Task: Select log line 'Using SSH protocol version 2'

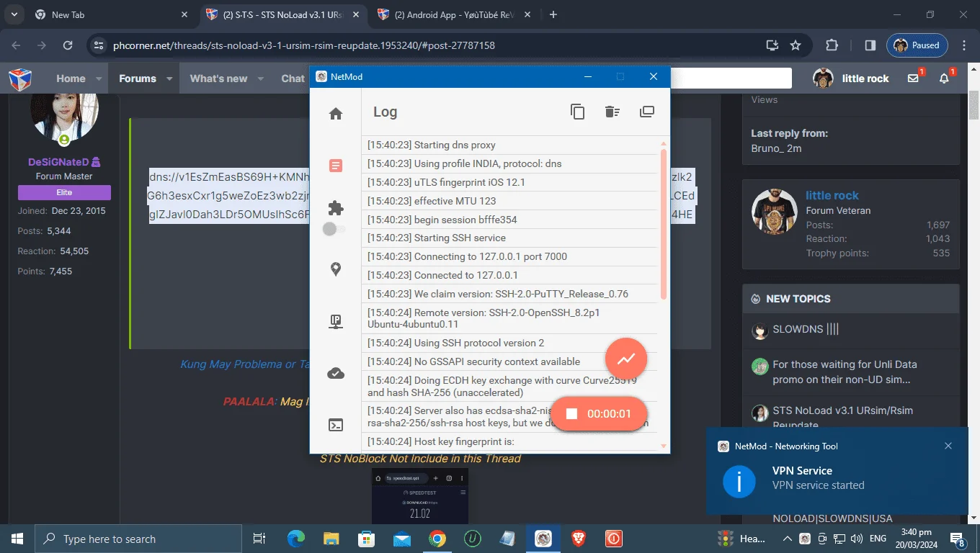Action: point(509,343)
